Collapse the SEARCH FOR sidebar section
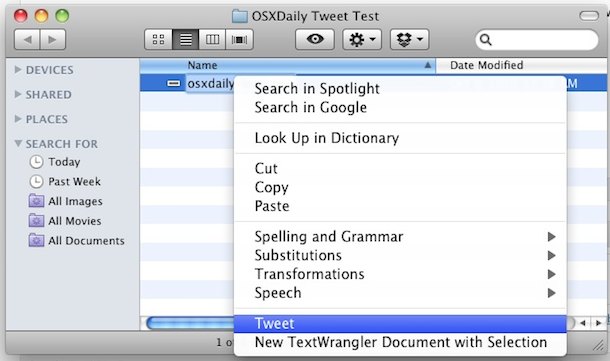The height and width of the screenshot is (361, 610). point(18,143)
